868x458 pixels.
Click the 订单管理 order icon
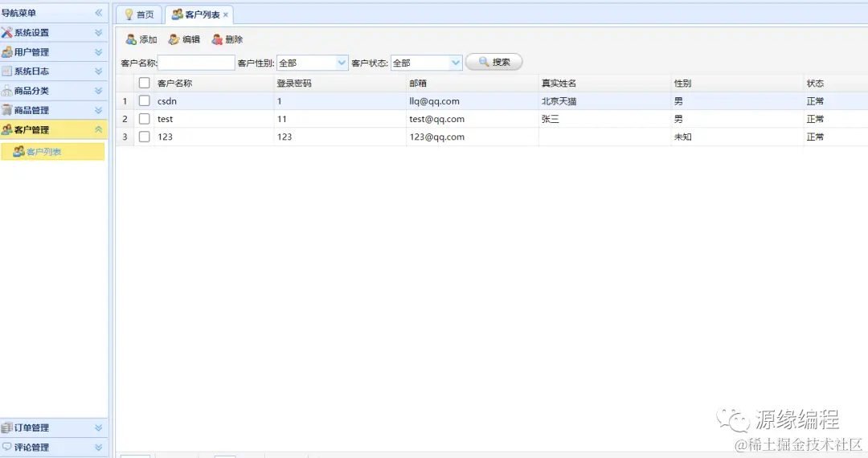coord(6,427)
